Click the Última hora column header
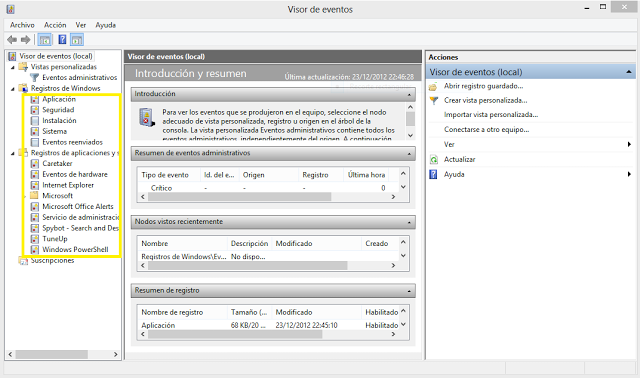The width and height of the screenshot is (640, 378). (x=366, y=175)
